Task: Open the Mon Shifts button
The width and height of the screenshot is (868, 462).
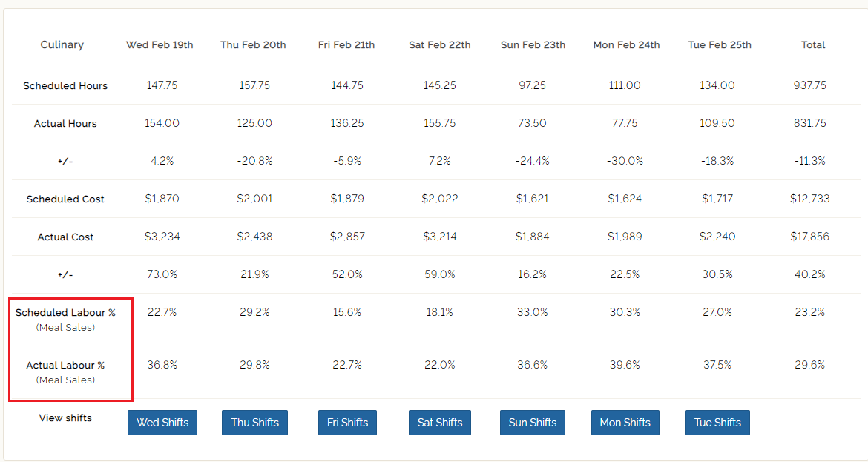Action: (x=625, y=423)
